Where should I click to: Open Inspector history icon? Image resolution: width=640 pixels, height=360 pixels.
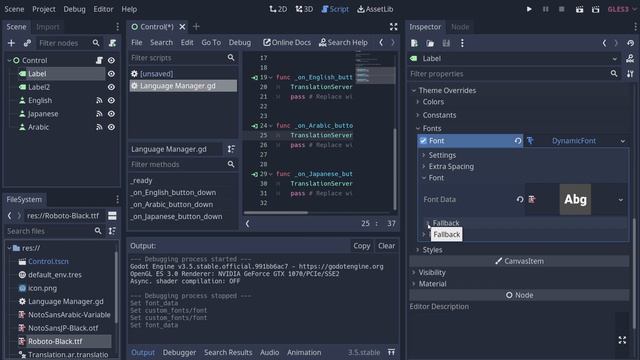(630, 43)
